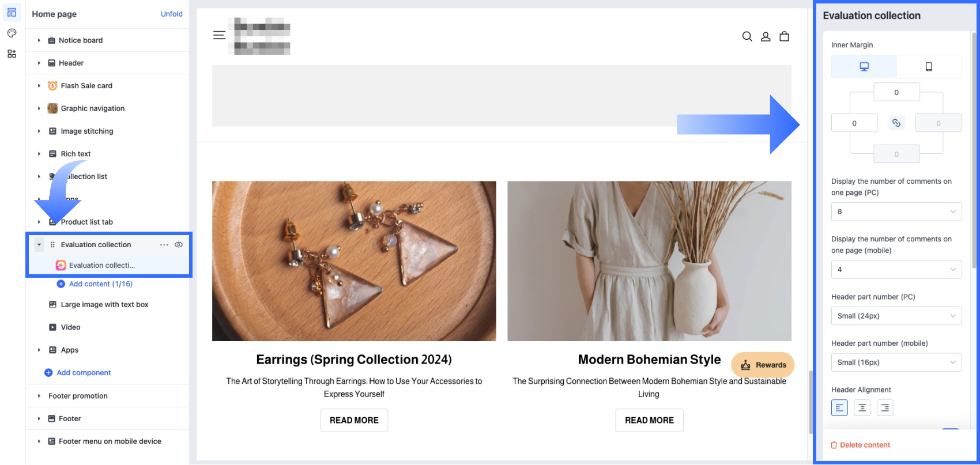Toggle visibility eye of Evaluation collection
Screen dimensions: 980x465
(x=179, y=245)
